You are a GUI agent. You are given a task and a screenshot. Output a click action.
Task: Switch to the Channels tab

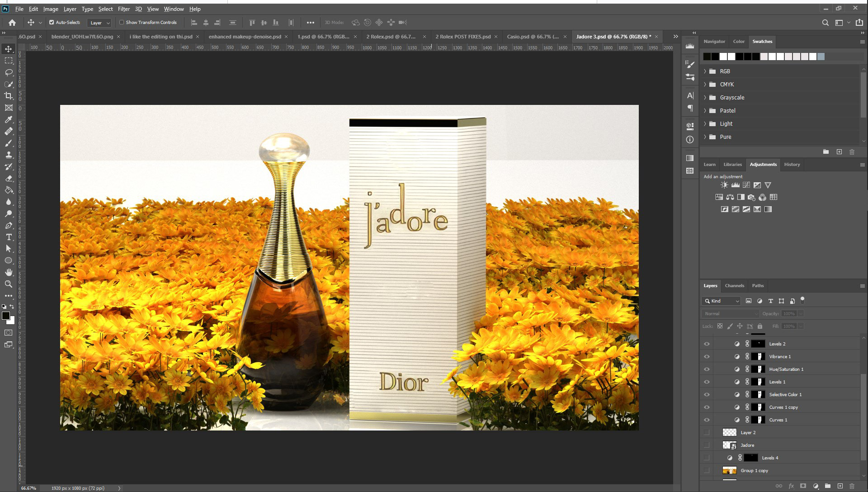click(x=734, y=286)
